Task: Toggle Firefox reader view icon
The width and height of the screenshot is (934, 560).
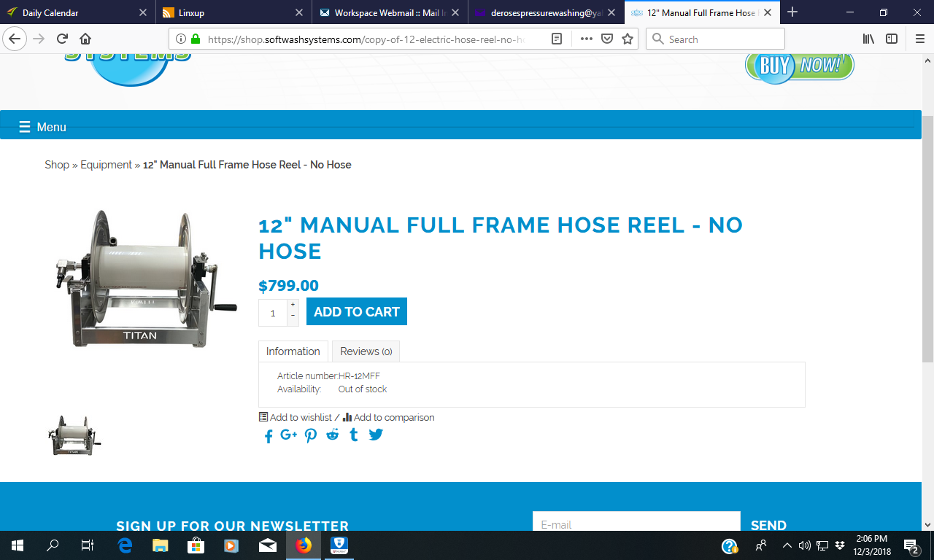Action: pos(557,39)
